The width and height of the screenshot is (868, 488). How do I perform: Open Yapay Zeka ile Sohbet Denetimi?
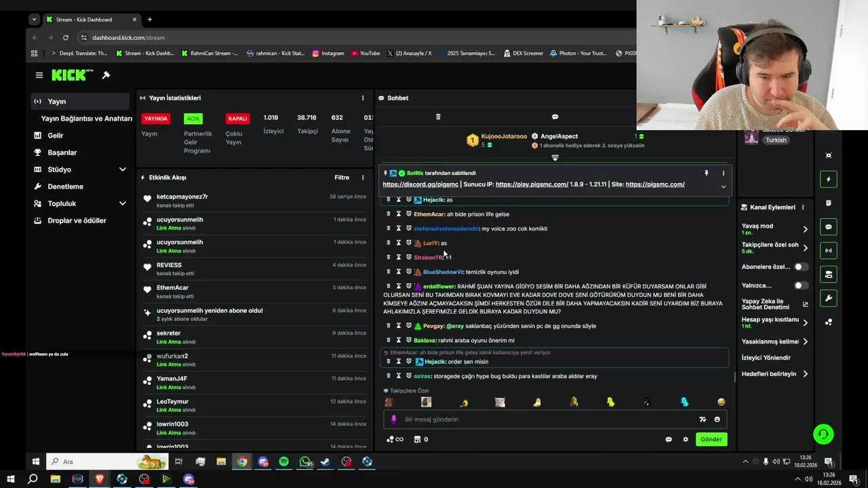(774, 304)
